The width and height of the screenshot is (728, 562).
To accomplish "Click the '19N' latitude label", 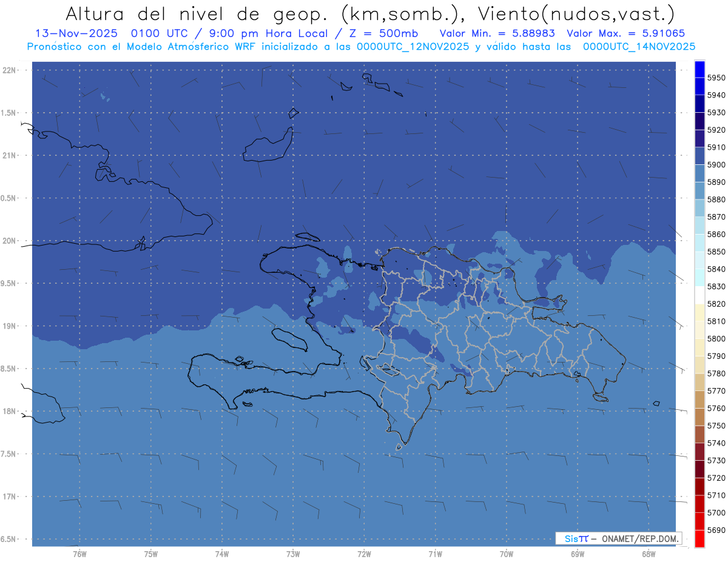I will 9,326.
